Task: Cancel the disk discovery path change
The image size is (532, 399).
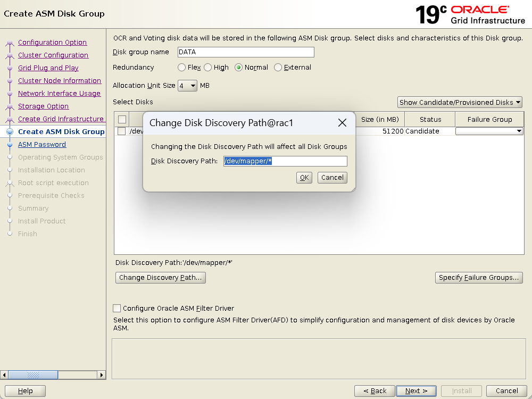Action: point(332,178)
